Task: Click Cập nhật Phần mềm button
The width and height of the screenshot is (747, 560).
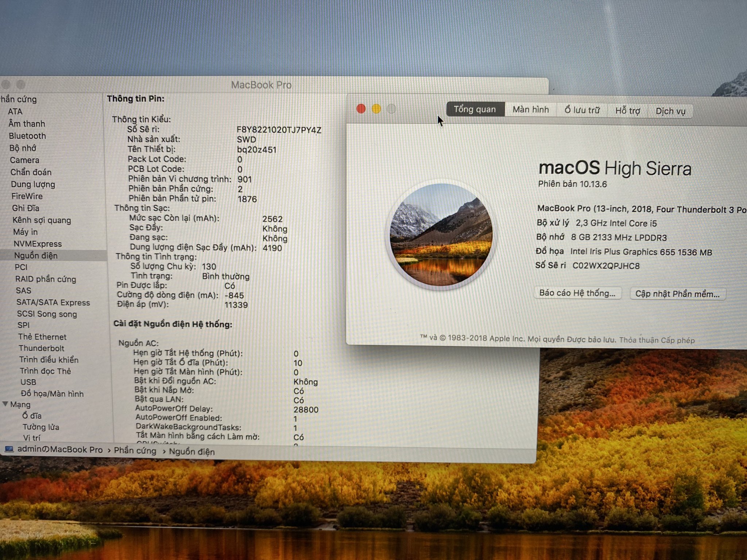Action: [678, 294]
